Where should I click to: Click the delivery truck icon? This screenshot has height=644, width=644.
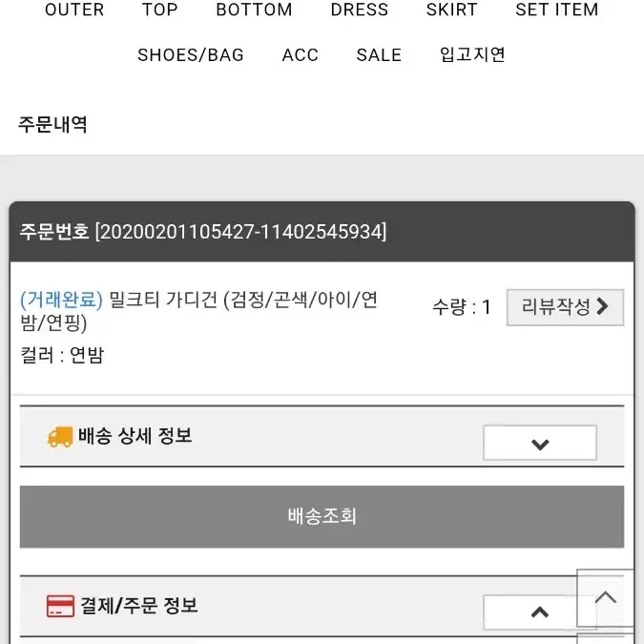pos(60,437)
